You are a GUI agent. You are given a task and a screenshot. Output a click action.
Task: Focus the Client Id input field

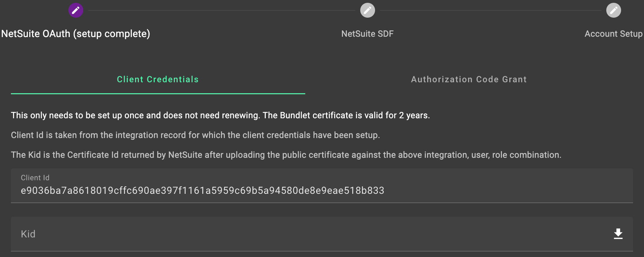pos(322,186)
